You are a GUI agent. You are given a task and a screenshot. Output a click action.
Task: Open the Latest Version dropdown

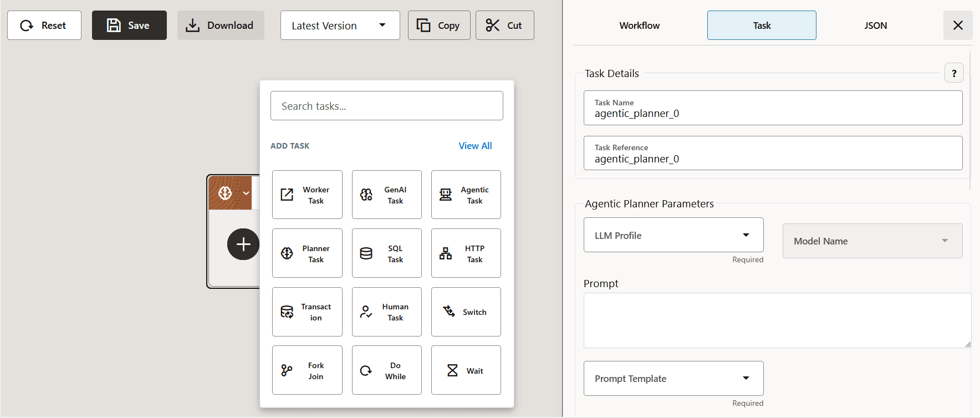click(340, 25)
